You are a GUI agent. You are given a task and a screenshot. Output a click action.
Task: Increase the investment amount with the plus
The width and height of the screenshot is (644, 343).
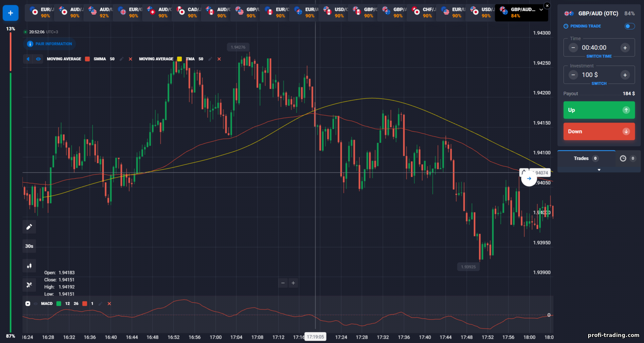click(x=625, y=75)
